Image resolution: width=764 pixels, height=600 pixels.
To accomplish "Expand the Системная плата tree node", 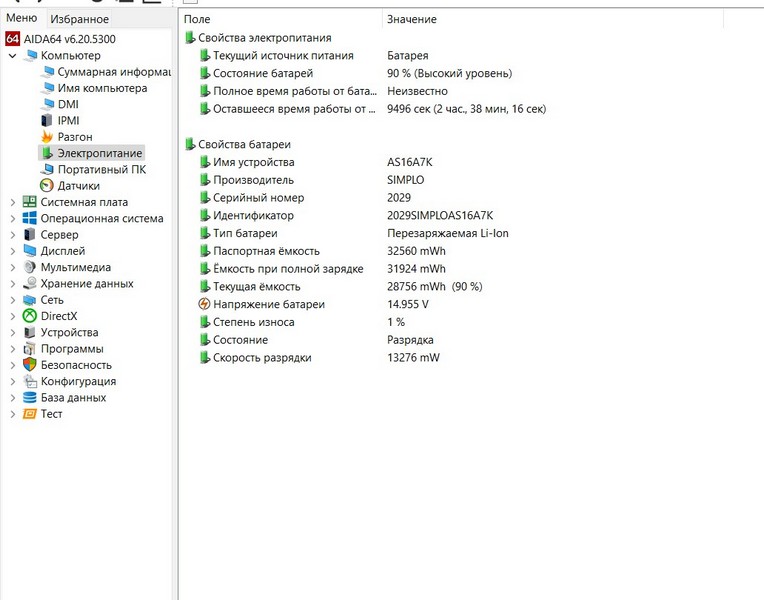I will tap(12, 202).
